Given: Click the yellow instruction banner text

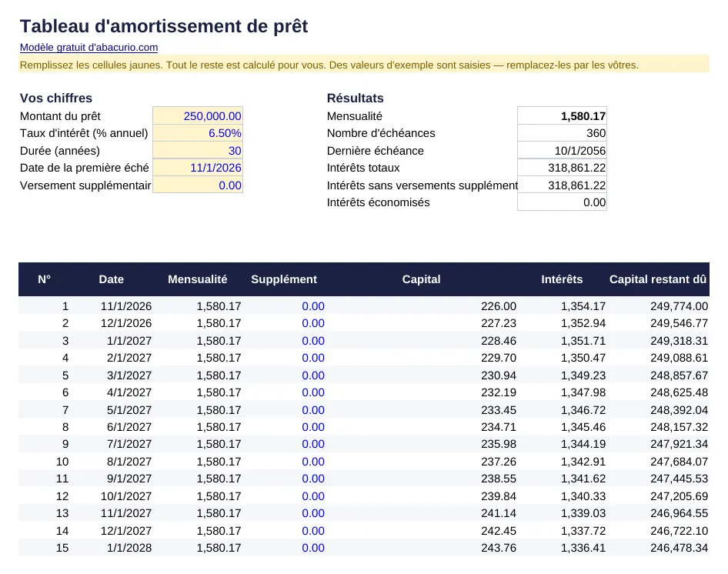Looking at the screenshot, I should pos(329,65).
